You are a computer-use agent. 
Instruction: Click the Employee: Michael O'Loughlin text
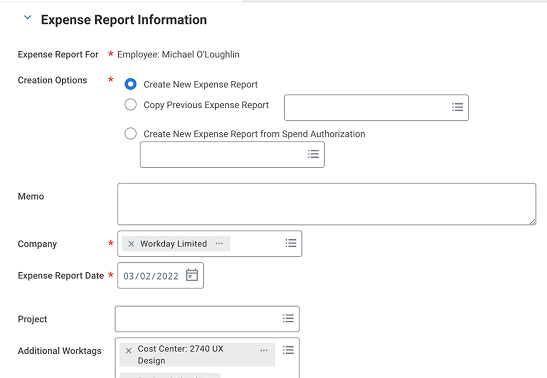[x=178, y=54]
